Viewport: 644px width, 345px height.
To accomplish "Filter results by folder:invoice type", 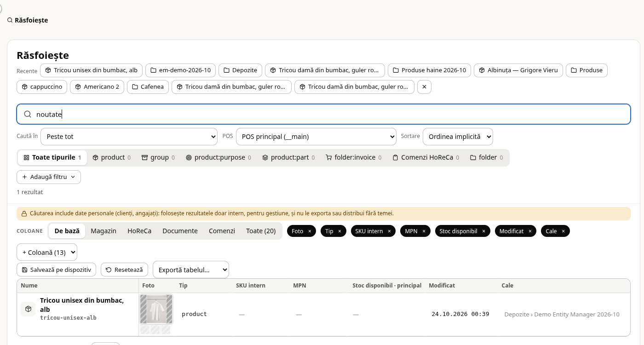I will [x=353, y=158].
